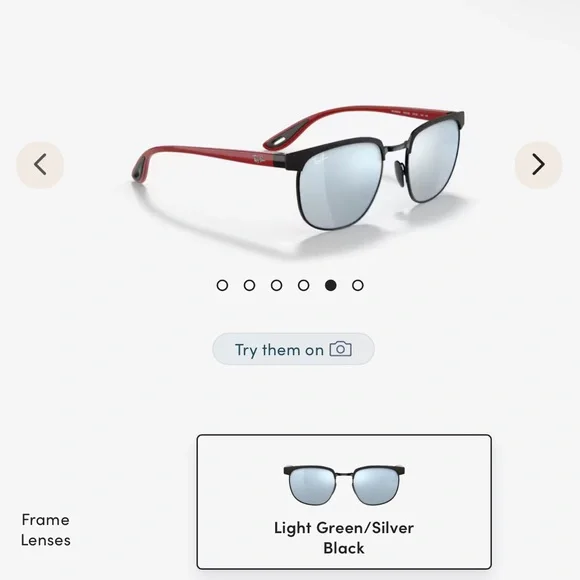This screenshot has height=580, width=580.
Task: Click the Lenses label
Action: 45,540
